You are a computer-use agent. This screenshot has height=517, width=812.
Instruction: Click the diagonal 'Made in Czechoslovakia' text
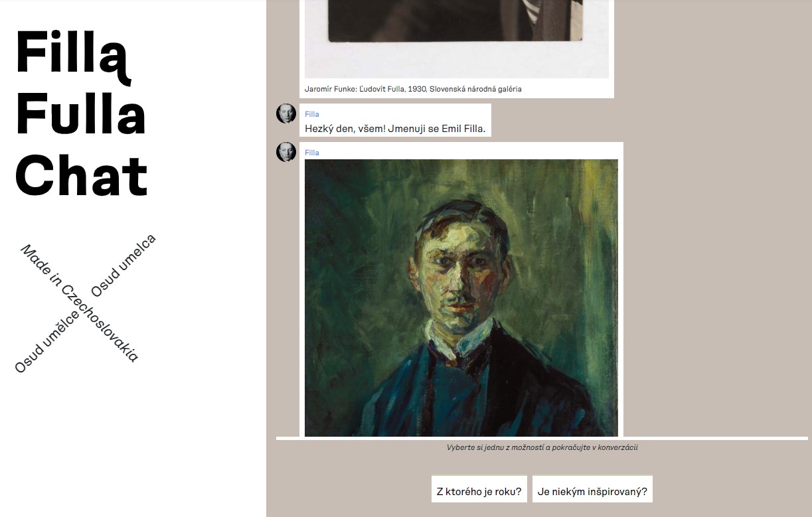point(80,303)
